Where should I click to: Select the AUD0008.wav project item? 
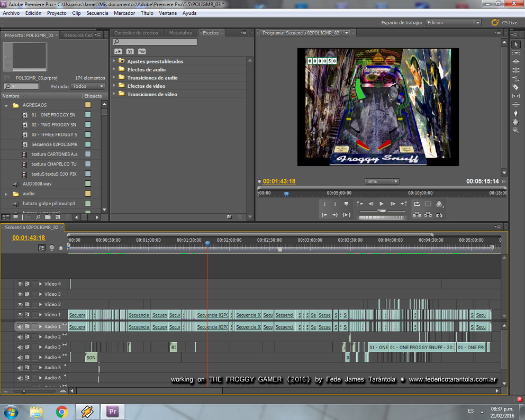coord(37,184)
